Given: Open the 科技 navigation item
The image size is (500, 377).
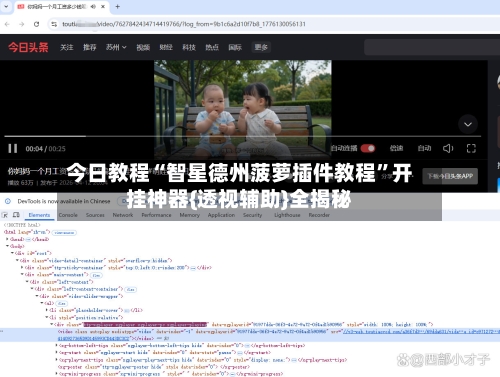Looking at the screenshot, I should pos(189,47).
